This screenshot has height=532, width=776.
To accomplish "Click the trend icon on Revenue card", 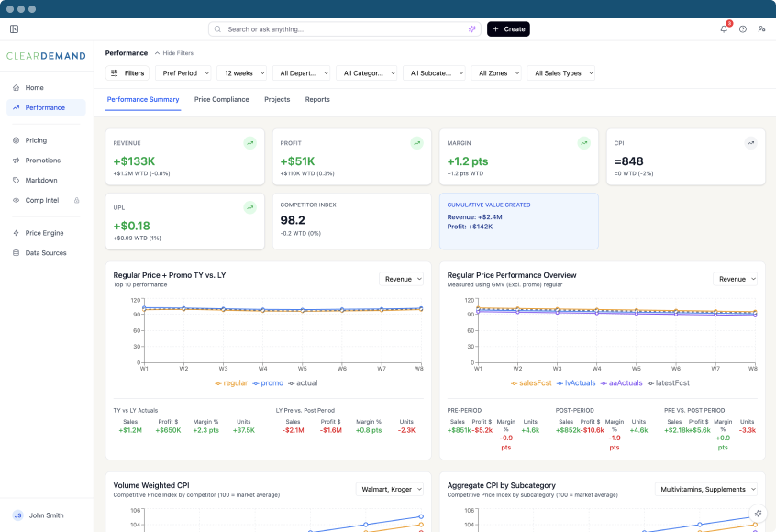I will coord(249,143).
